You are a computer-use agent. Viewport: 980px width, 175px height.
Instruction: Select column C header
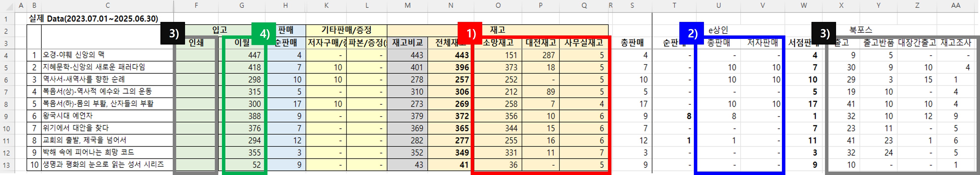108,5
